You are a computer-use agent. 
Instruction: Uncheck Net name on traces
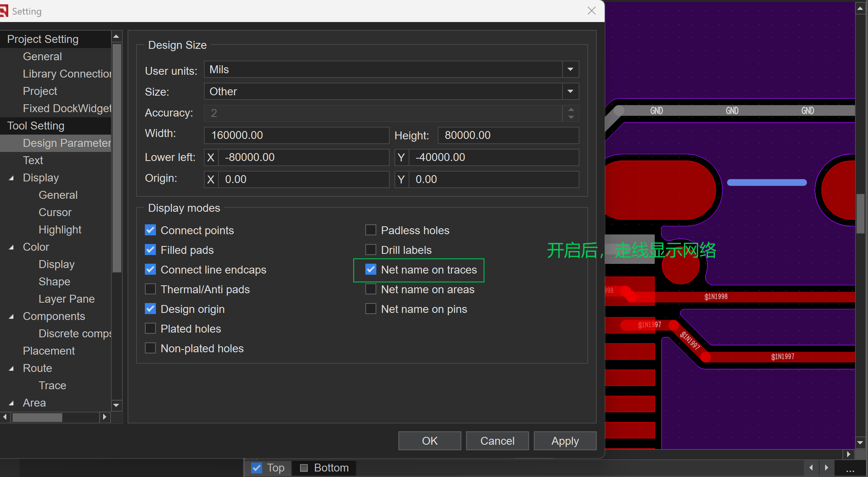(x=371, y=270)
